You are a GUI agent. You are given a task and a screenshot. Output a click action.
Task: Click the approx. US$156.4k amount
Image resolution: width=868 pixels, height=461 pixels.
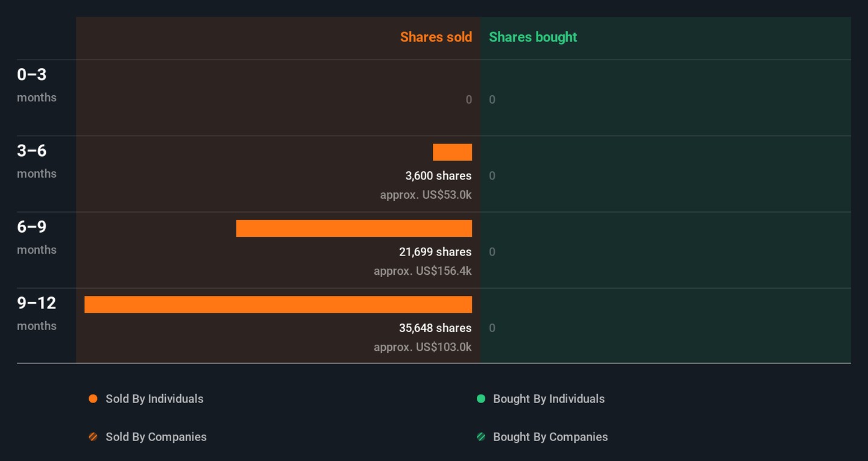click(423, 271)
